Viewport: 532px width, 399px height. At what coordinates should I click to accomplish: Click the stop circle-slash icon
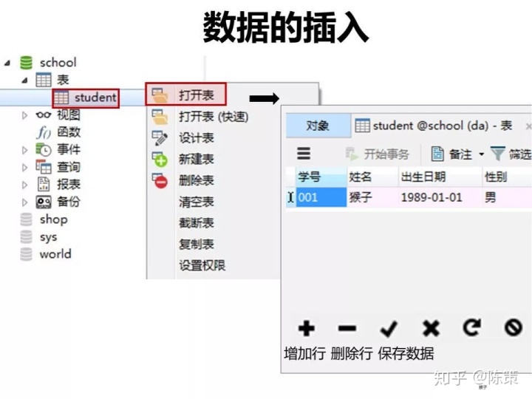513,327
